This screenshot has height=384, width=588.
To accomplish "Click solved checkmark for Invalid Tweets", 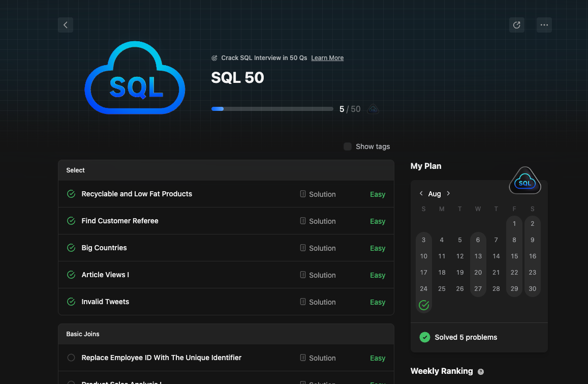I will point(71,302).
